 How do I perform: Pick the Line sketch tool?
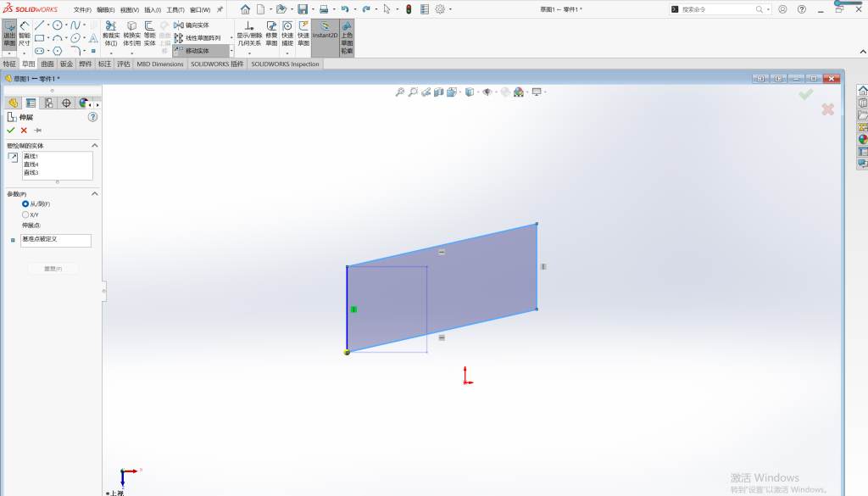(x=39, y=25)
